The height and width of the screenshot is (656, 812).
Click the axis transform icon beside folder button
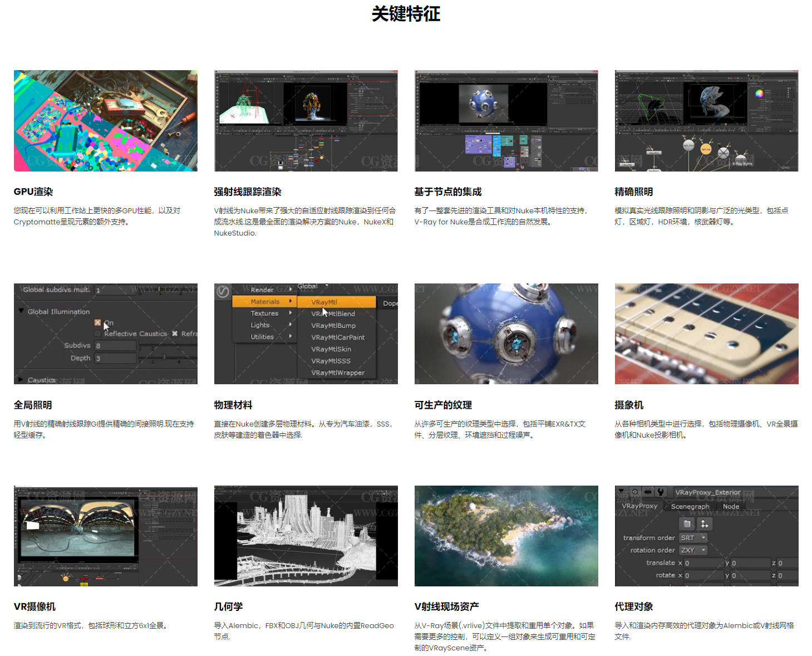click(705, 523)
